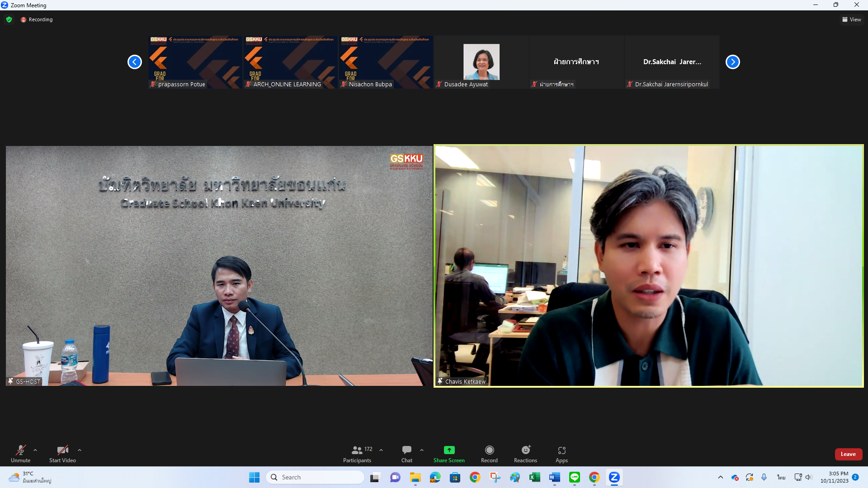This screenshot has height=488, width=868.
Task: Open the Participants panel
Action: (357, 453)
